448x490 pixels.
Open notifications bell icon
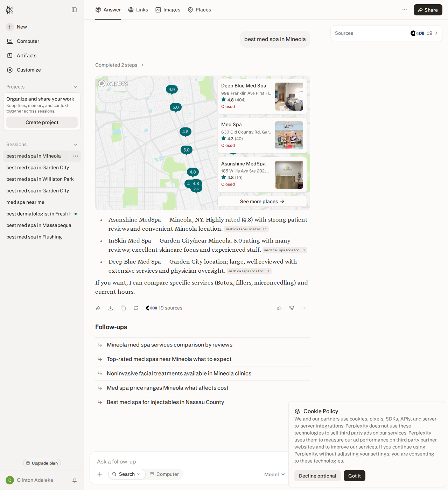coord(75,480)
